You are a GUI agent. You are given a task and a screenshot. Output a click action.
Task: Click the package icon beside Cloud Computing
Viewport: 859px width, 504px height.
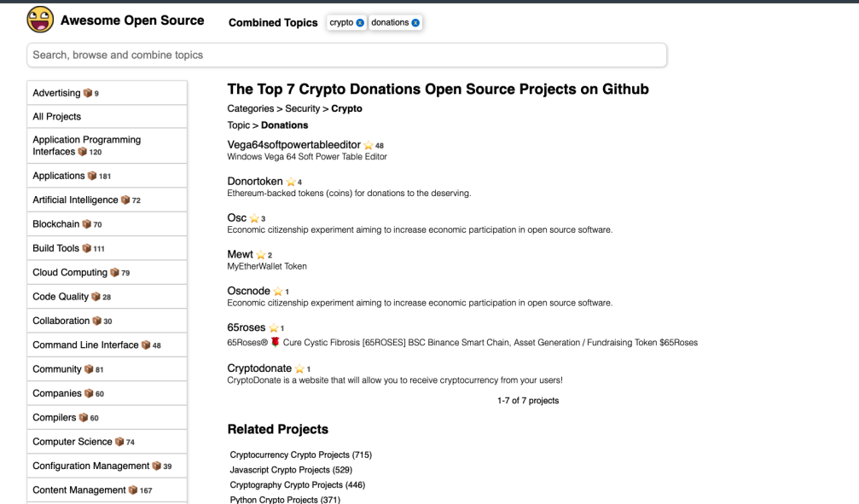(x=114, y=272)
